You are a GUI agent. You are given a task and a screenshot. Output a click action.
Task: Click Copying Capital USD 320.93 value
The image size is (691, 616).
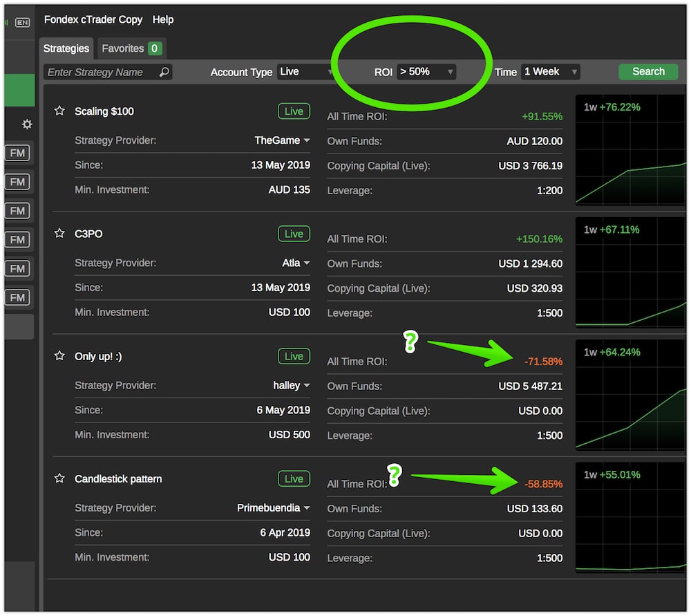tap(535, 288)
